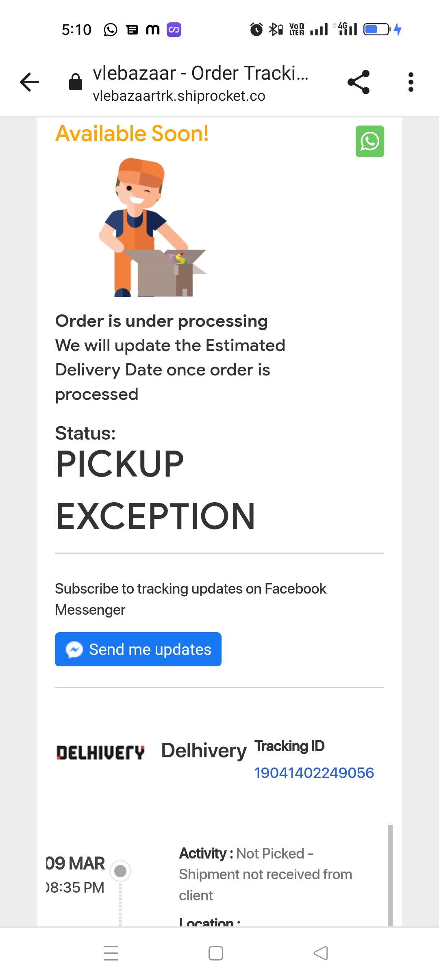The image size is (439, 980).
Task: Tap the page title vlebazaar Order Tracking
Action: tap(200, 73)
